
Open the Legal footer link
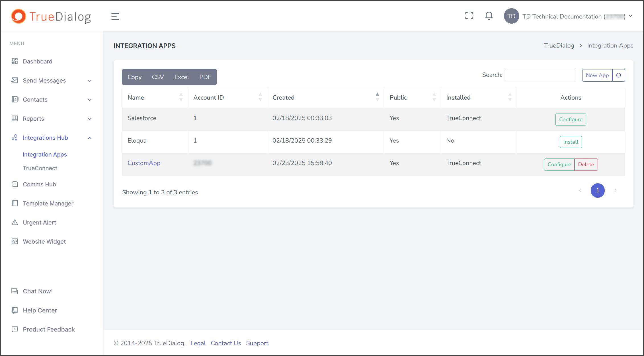coord(198,343)
